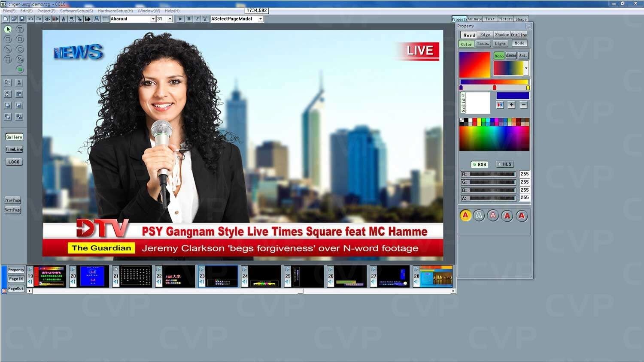The image size is (644, 362).
Task: Open the SoftwareSetup(S) menu
Action: pyautogui.click(x=76, y=11)
